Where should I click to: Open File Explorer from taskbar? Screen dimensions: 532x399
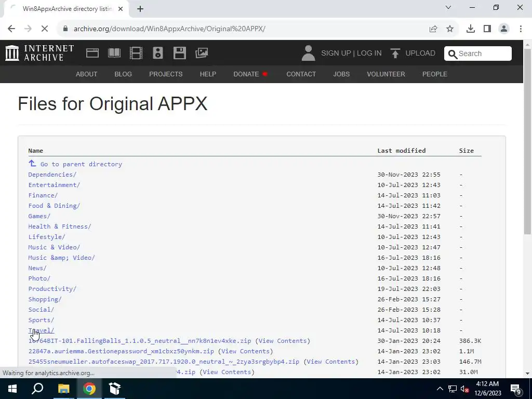pyautogui.click(x=63, y=389)
